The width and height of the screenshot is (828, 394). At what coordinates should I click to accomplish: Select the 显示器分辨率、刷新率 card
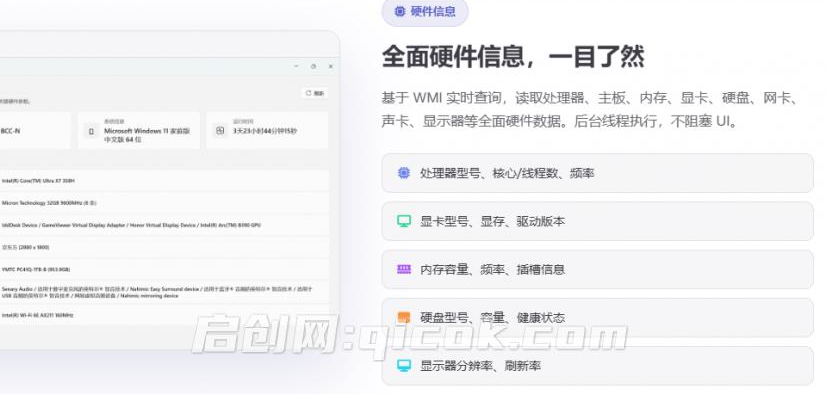[x=598, y=365]
